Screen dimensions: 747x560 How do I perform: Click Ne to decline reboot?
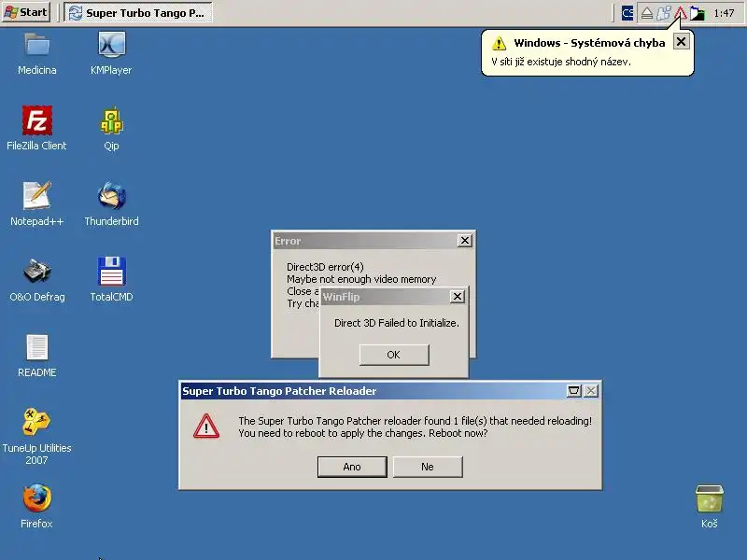click(x=428, y=467)
